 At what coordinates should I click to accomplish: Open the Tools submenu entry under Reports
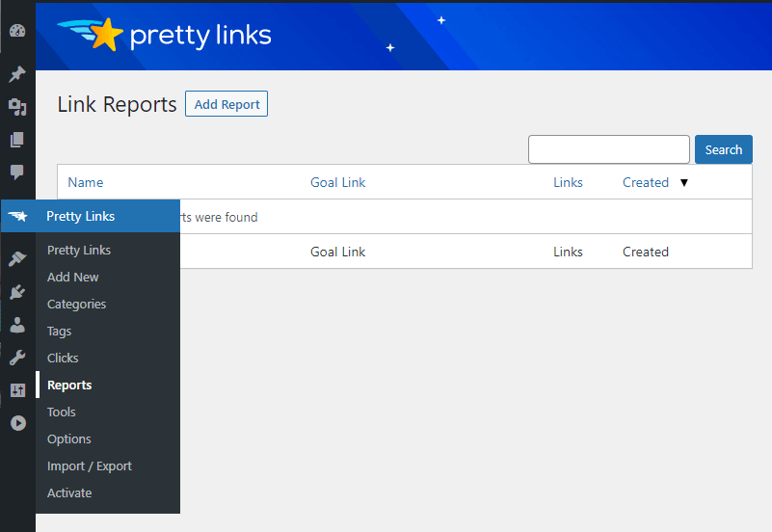point(62,412)
